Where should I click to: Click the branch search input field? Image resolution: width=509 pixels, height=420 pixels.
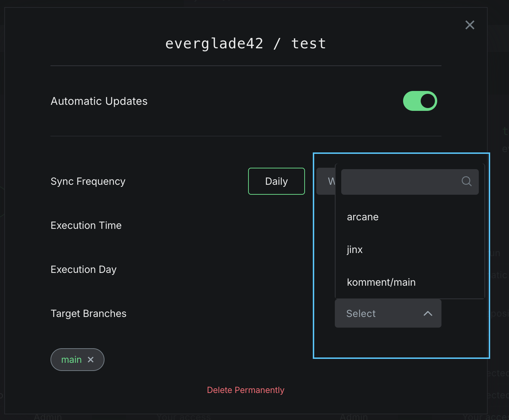pyautogui.click(x=410, y=182)
